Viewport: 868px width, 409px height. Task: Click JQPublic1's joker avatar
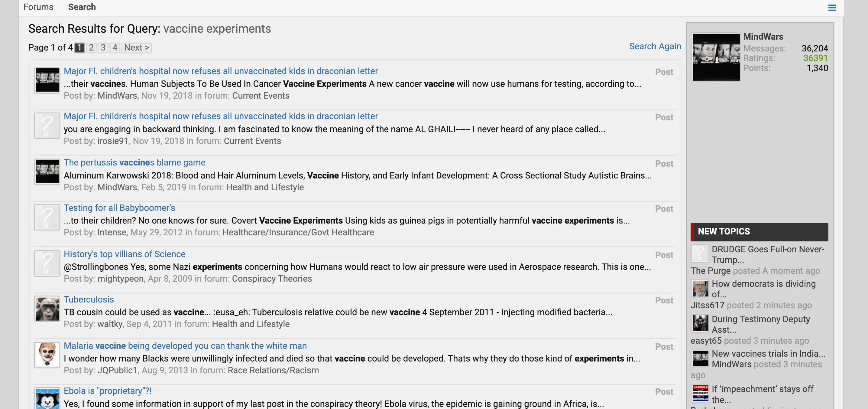tap(47, 355)
